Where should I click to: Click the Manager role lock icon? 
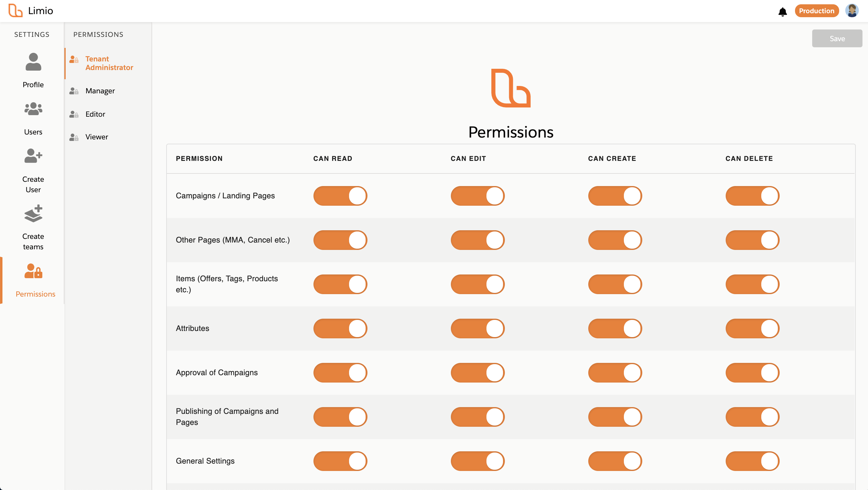pos(74,91)
